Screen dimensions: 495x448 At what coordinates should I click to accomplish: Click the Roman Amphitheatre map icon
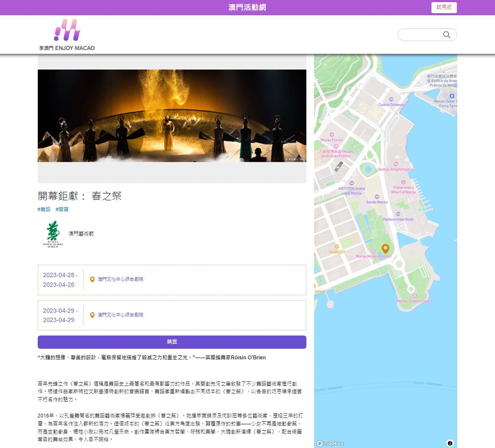[x=396, y=163]
